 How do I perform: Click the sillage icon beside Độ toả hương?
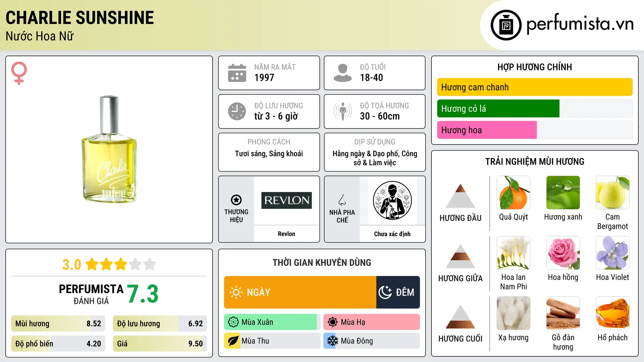pyautogui.click(x=343, y=111)
